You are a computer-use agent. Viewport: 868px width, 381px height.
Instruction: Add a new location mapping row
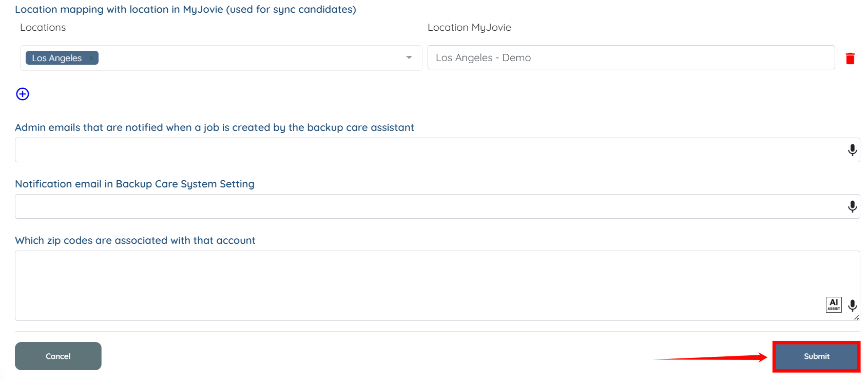coord(23,94)
